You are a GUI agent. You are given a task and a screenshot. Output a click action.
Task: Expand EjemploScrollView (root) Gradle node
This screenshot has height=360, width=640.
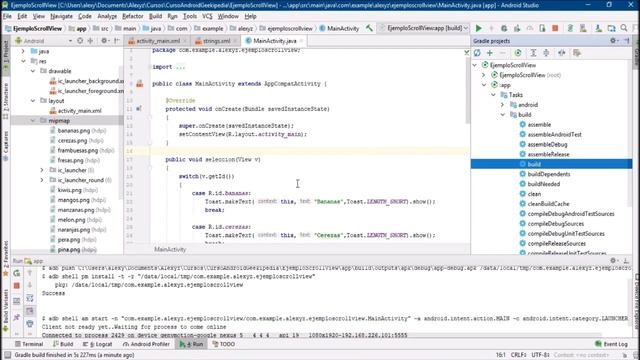(484, 75)
